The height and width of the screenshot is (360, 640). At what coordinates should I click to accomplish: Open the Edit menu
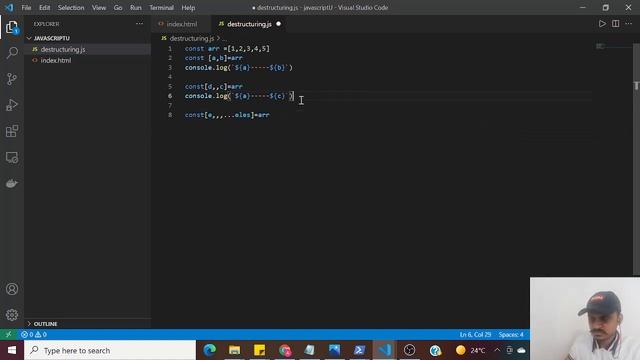click(x=44, y=7)
